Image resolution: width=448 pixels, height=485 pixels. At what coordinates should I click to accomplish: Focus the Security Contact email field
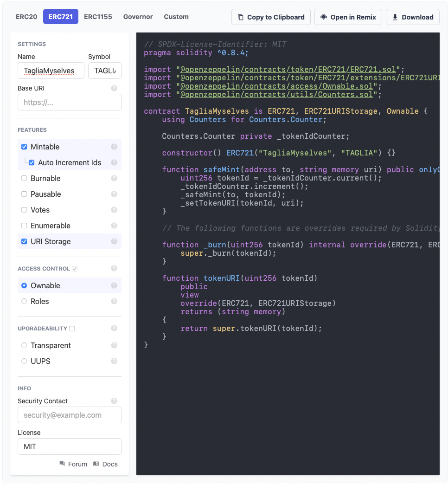[x=69, y=415]
